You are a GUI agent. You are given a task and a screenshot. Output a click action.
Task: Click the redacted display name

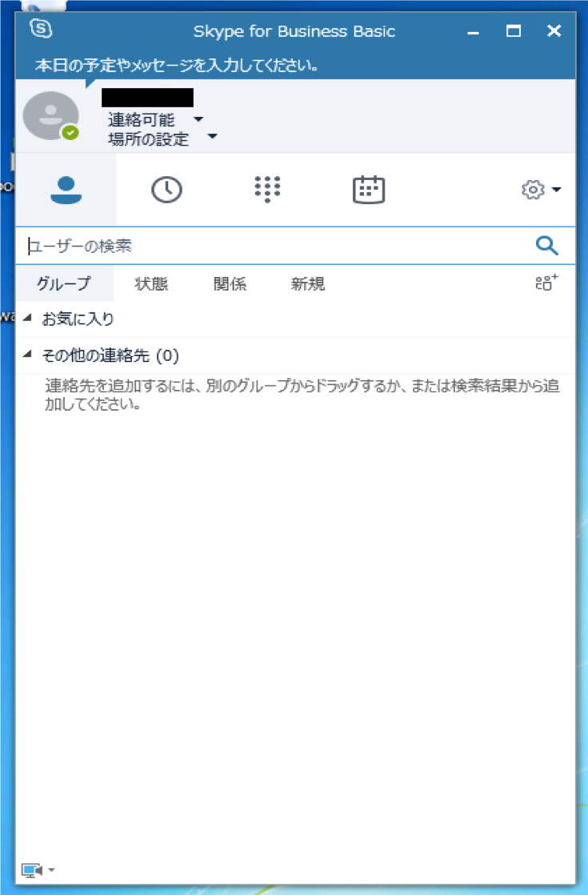(147, 98)
